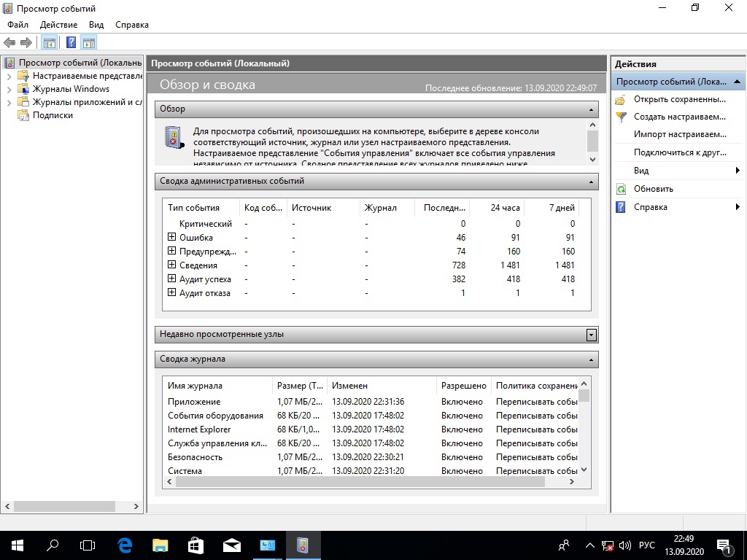Click Импорт настраиваемого представления action

point(680,134)
